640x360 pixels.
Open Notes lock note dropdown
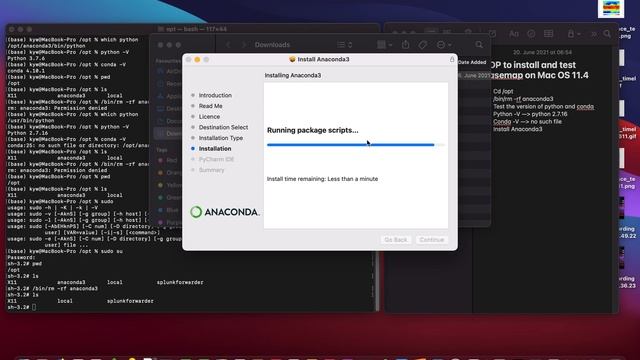tap(573, 34)
